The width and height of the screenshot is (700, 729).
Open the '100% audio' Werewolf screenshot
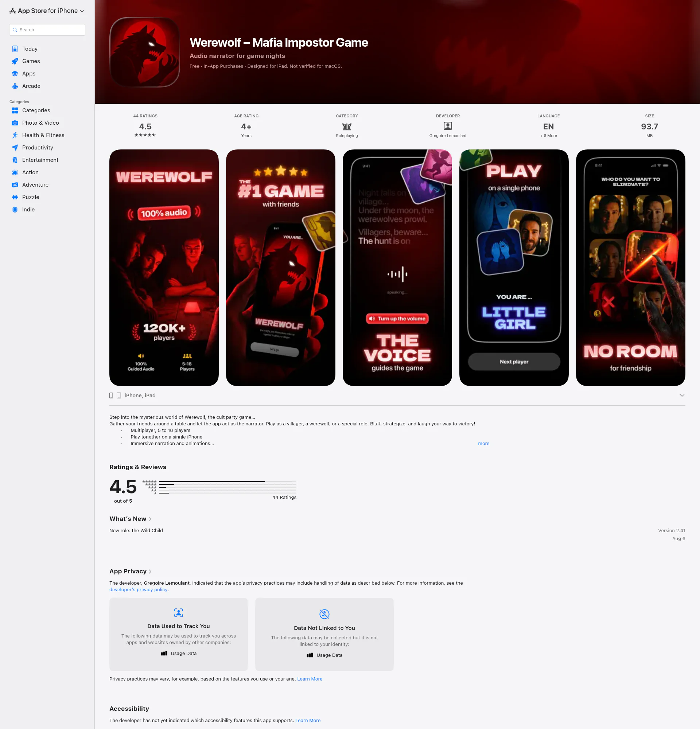click(x=164, y=268)
